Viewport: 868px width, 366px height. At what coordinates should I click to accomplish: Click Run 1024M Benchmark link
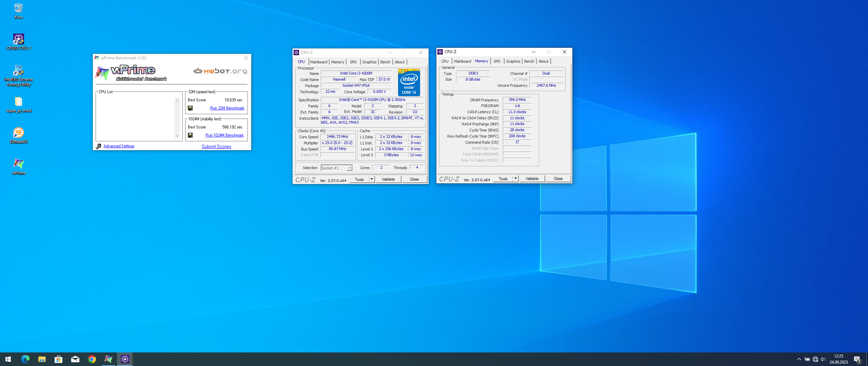224,135
